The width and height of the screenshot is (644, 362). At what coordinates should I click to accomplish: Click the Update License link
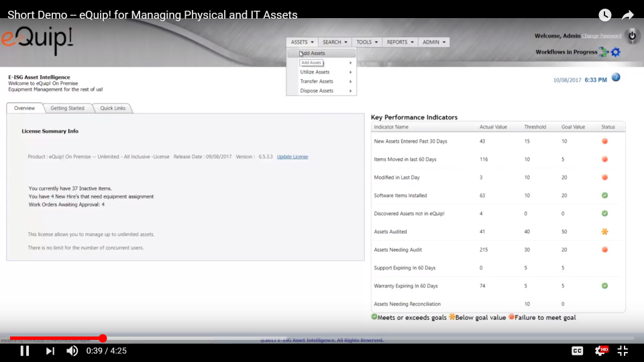pyautogui.click(x=292, y=157)
